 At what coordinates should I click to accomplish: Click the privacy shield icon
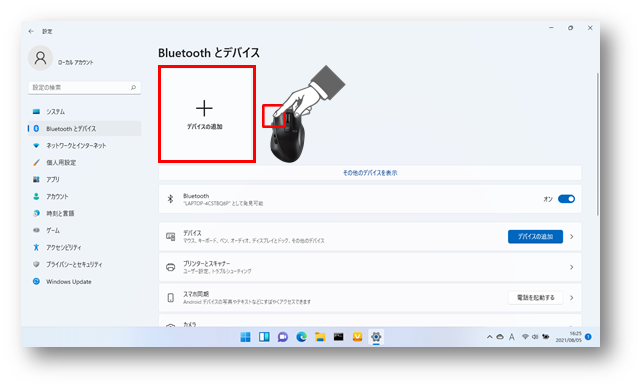pos(36,265)
